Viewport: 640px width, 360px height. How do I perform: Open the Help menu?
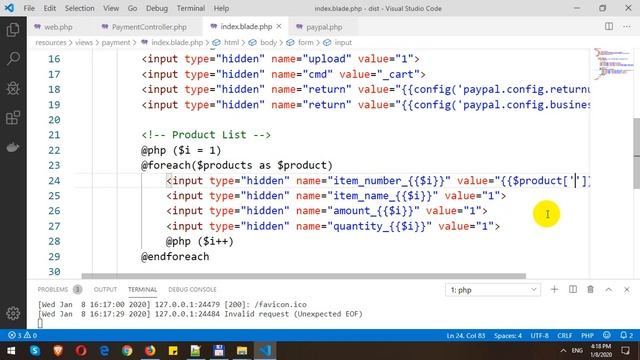pos(221,8)
